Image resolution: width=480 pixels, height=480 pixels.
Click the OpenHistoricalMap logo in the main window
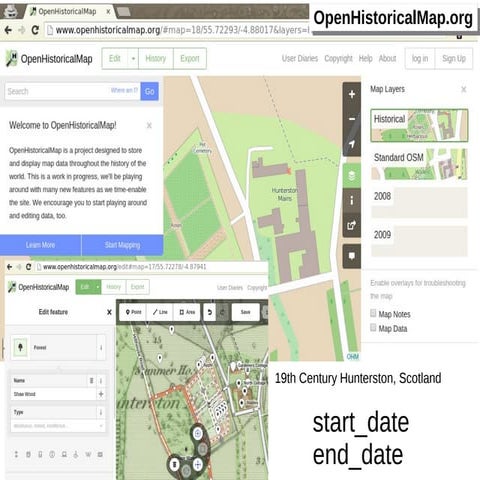click(x=49, y=59)
